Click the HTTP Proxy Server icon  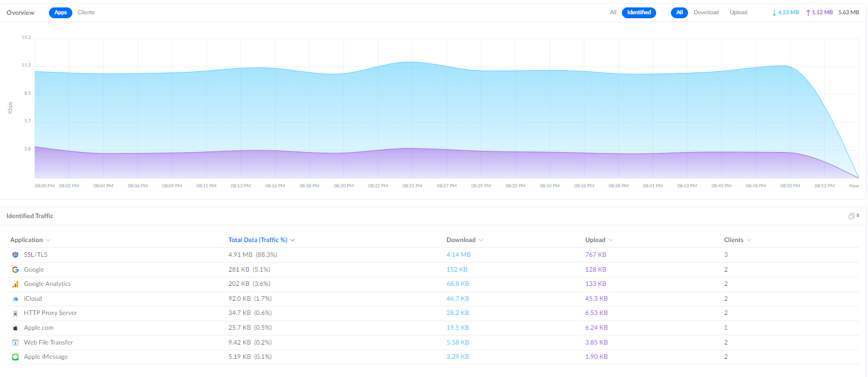tap(15, 313)
